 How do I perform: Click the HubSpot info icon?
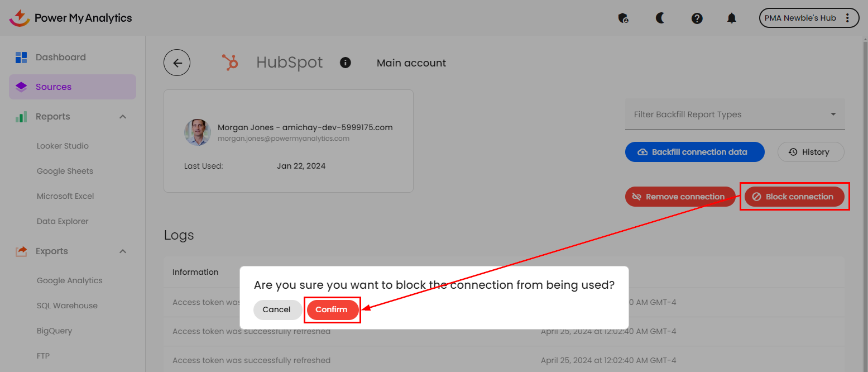(x=346, y=63)
